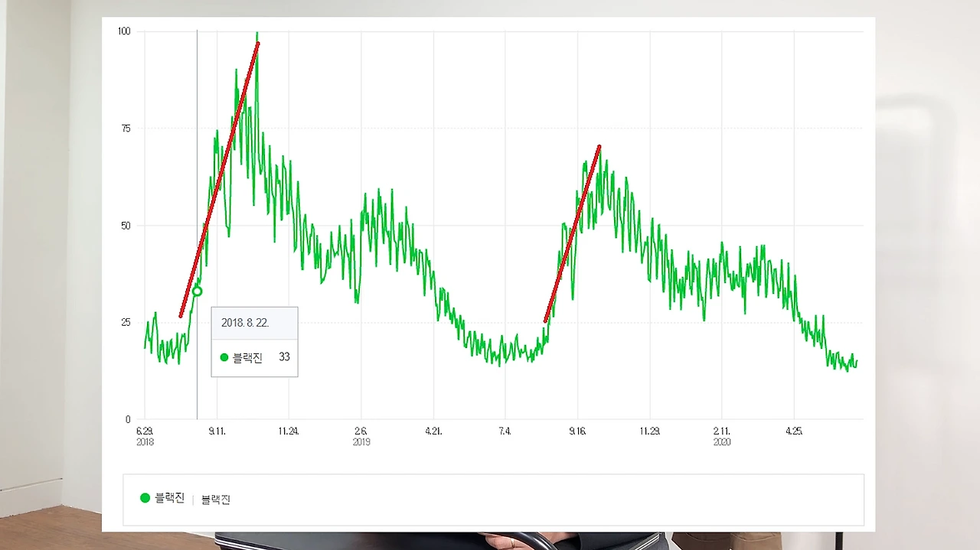Click the y-axis label 25

pos(126,322)
